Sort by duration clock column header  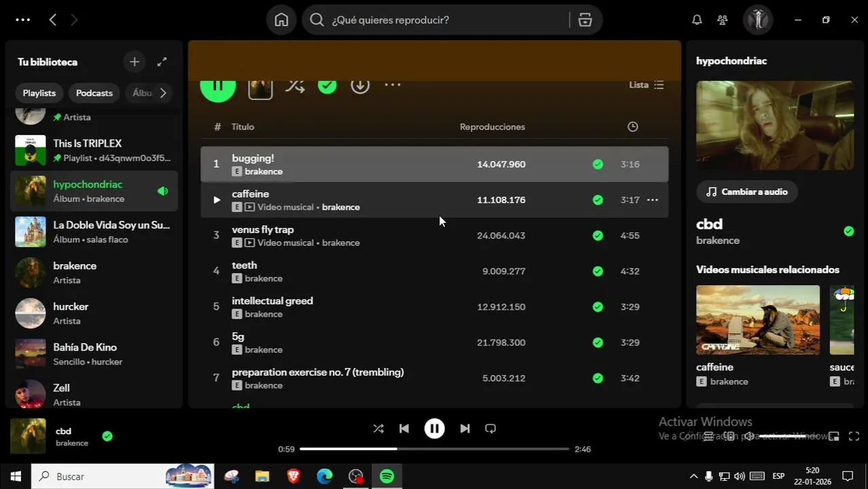point(632,127)
